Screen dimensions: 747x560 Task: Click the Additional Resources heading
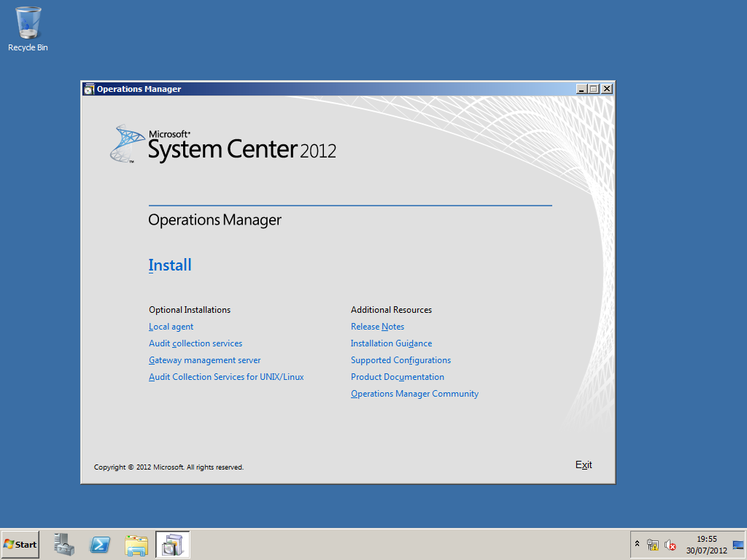tap(391, 310)
